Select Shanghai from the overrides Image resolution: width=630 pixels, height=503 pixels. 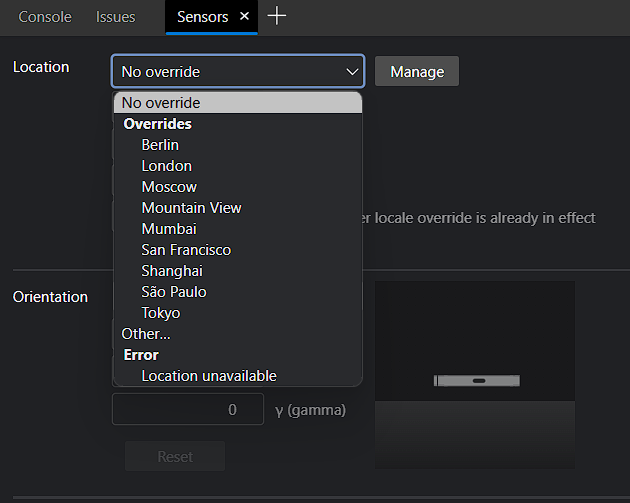[x=172, y=271]
